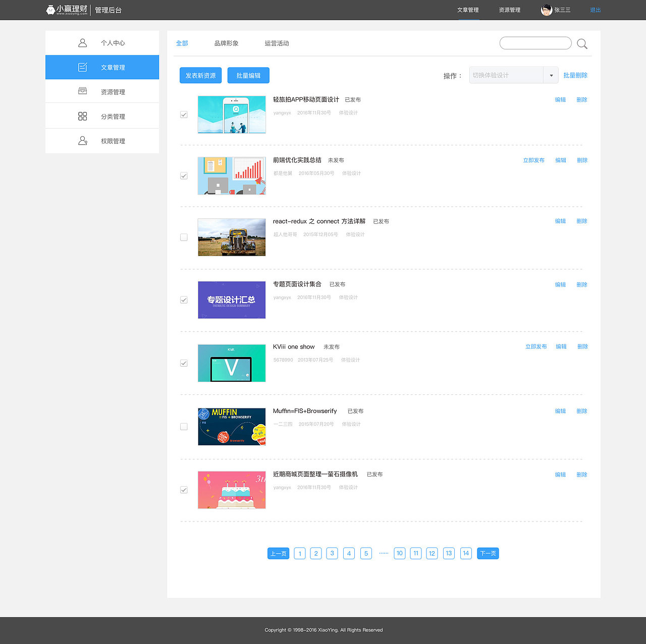Switch to the 品牌形象 tab
This screenshot has width=646, height=644.
pos(226,43)
